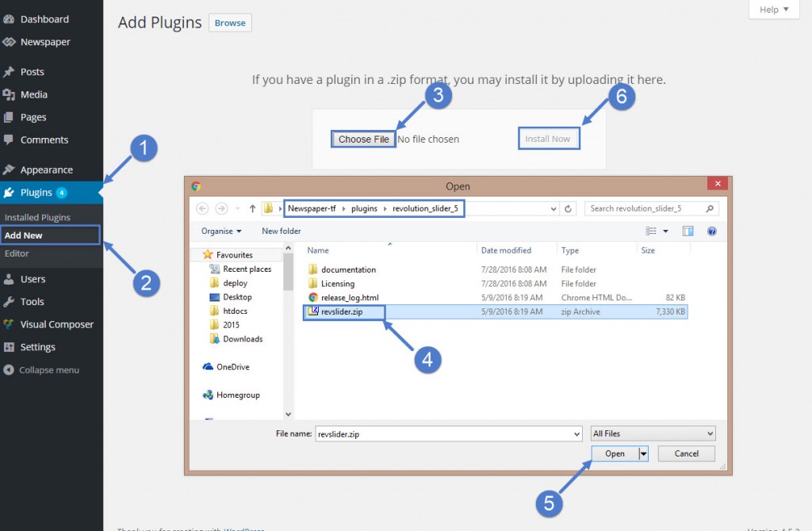
Task: Open the documentation folder
Action: coord(348,269)
